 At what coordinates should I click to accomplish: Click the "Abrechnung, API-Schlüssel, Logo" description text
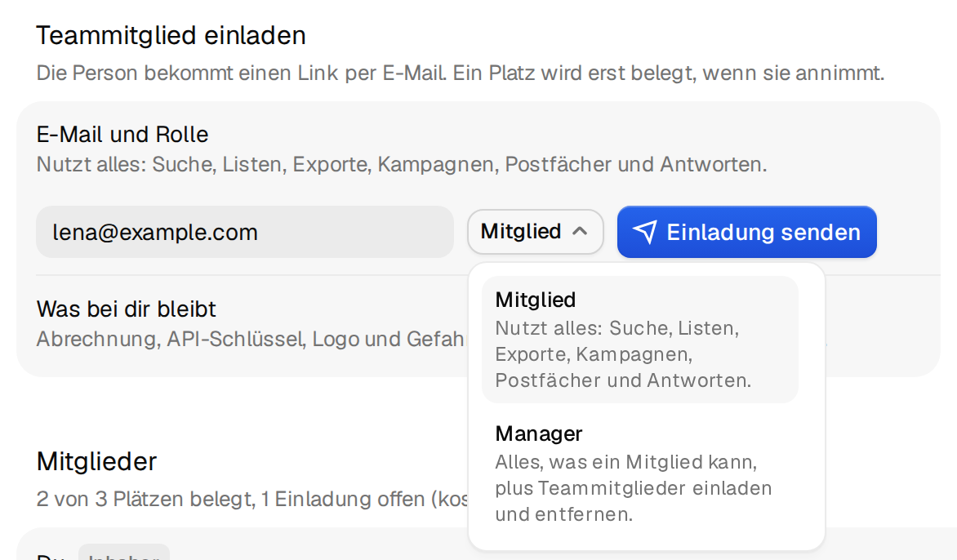198,339
